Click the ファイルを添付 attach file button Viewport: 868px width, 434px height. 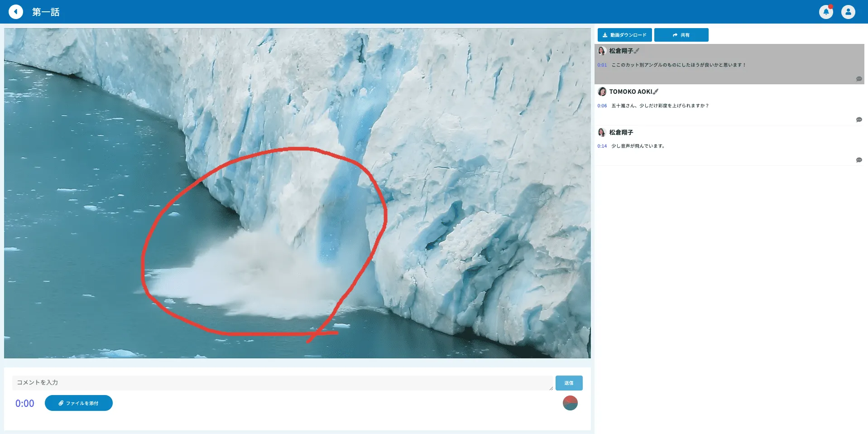pos(79,403)
